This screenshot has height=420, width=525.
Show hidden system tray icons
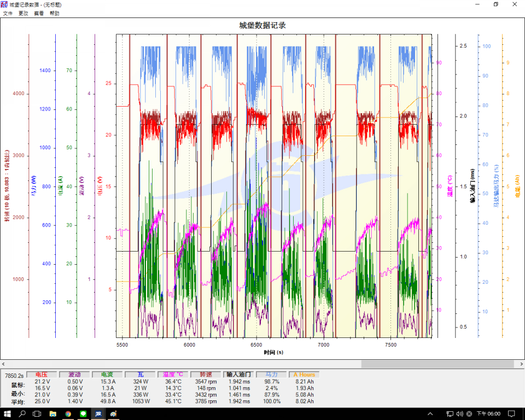(x=430, y=413)
